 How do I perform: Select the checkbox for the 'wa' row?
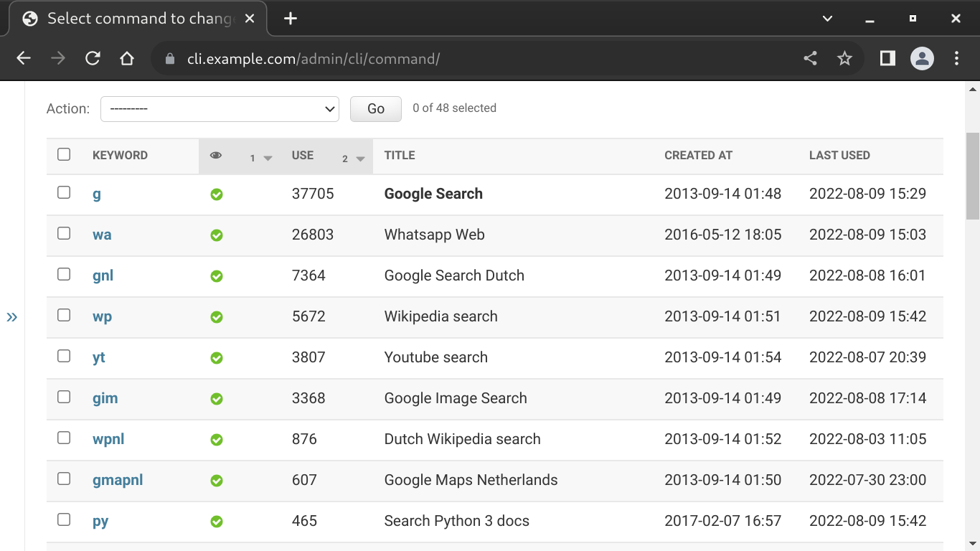(64, 233)
